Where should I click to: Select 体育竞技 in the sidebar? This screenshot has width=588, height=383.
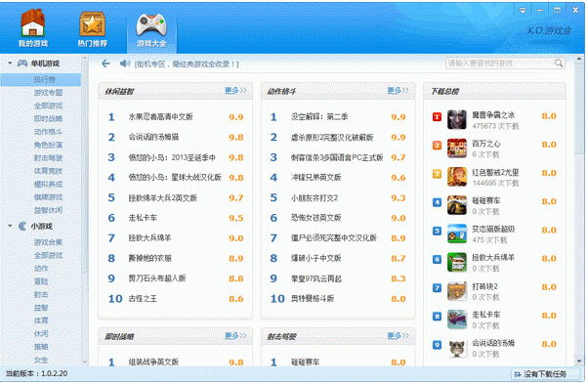pos(48,171)
